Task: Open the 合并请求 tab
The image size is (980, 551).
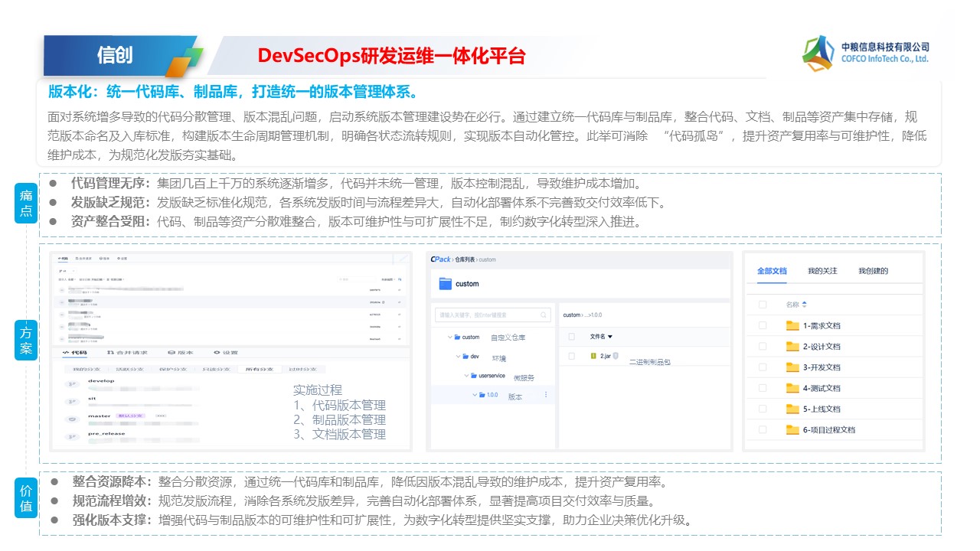Action: [x=126, y=353]
